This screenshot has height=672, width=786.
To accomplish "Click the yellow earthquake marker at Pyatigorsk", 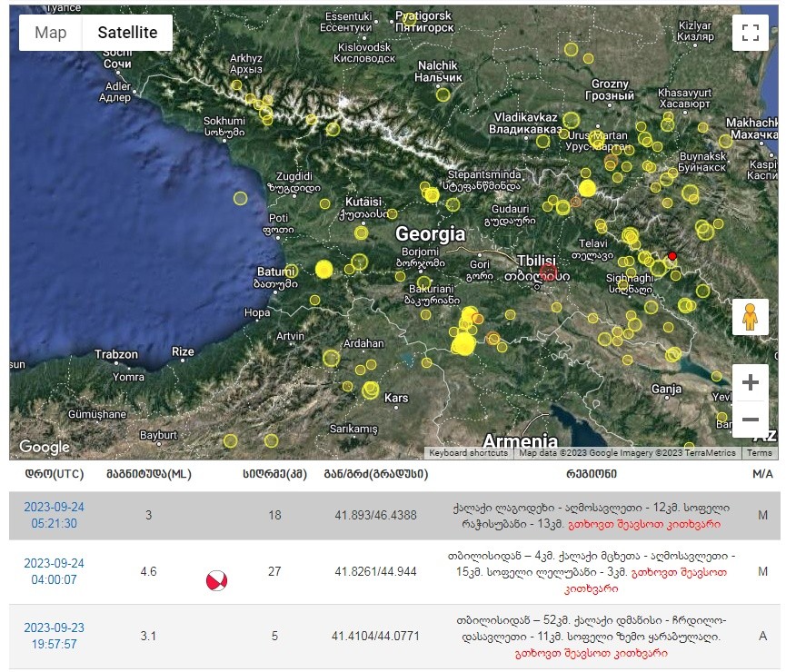I will pos(409,19).
